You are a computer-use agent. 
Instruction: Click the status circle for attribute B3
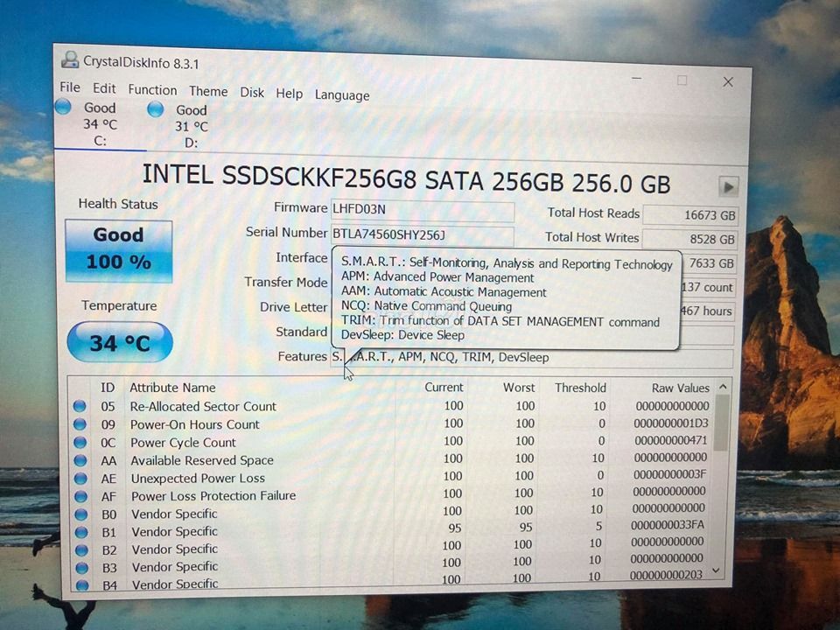82,567
